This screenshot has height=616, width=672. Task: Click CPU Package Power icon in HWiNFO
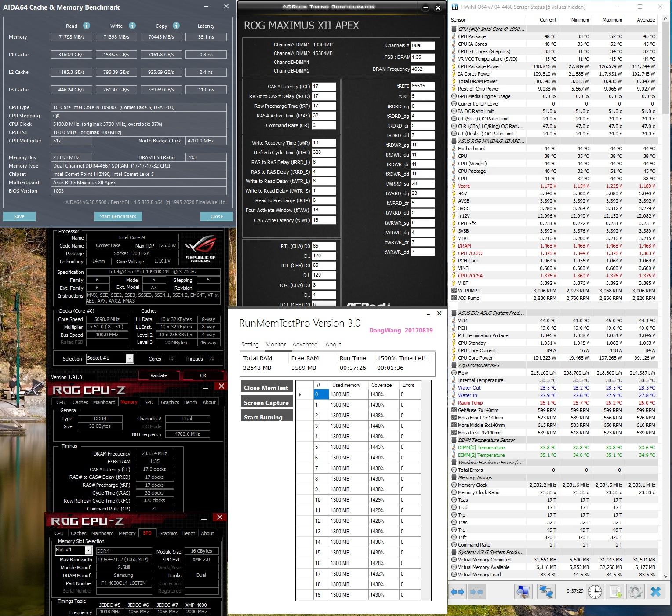(x=454, y=66)
